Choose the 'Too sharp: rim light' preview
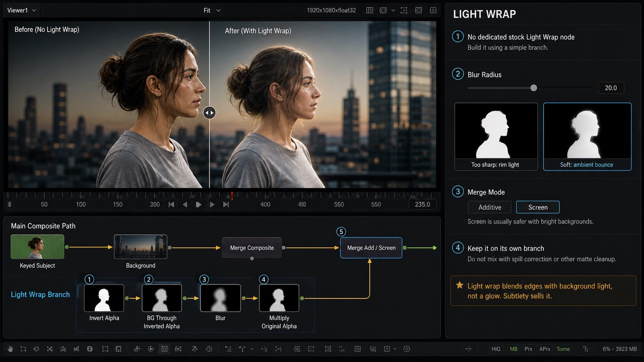 coord(496,137)
